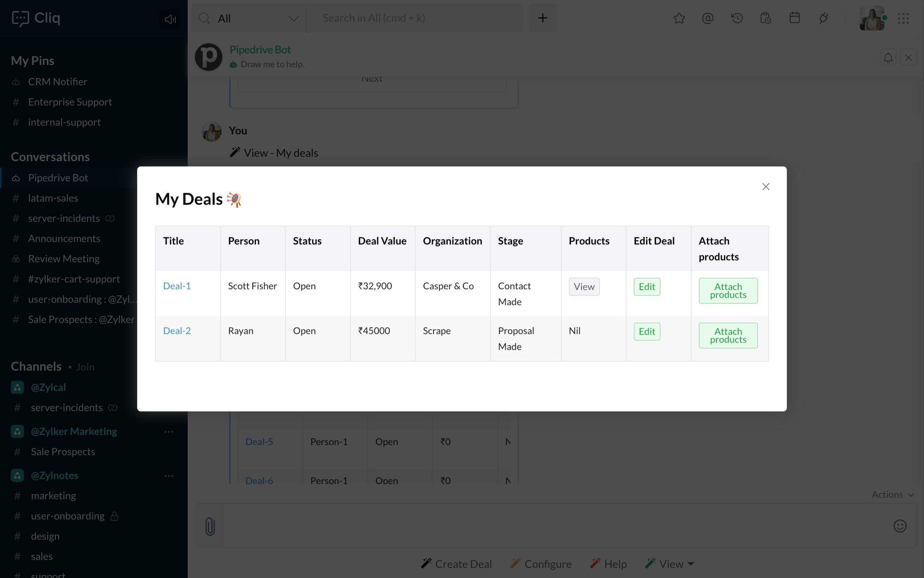Focus the Search in All input field
The height and width of the screenshot is (578, 924).
click(x=415, y=18)
